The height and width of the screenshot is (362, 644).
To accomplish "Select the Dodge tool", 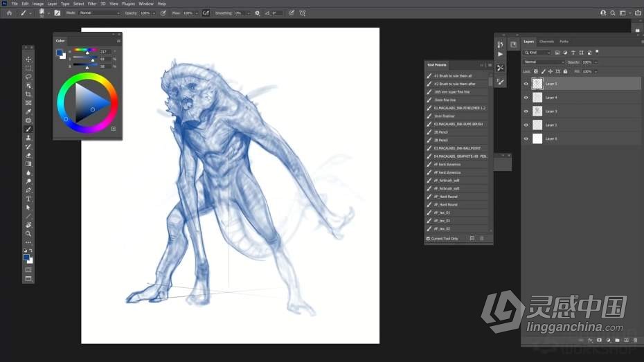I will [x=28, y=181].
